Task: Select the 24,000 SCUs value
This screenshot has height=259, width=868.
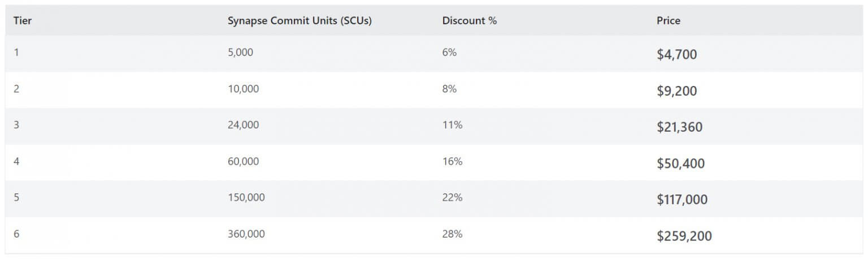Action: tap(243, 125)
